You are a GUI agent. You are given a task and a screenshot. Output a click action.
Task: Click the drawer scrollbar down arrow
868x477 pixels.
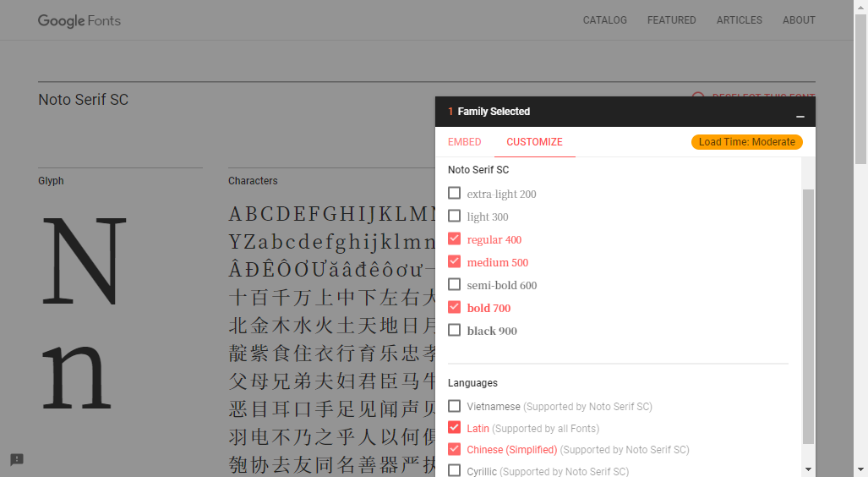pyautogui.click(x=808, y=469)
